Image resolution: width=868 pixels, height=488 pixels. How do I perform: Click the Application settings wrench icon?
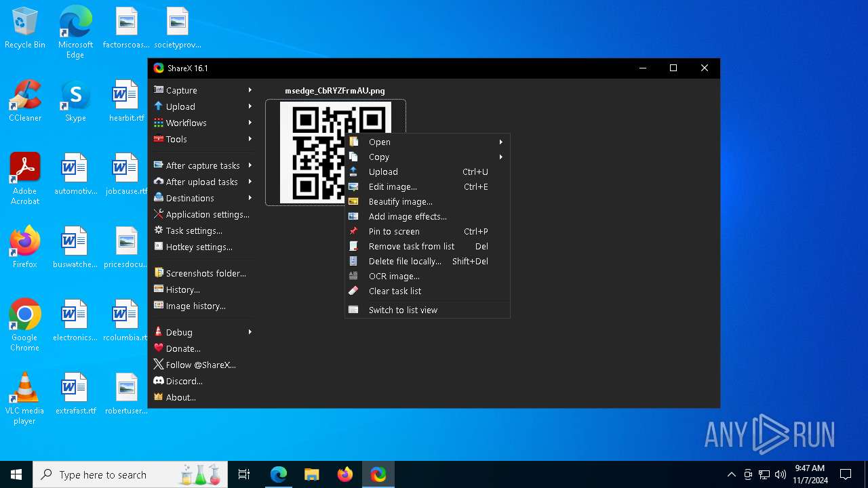click(159, 214)
